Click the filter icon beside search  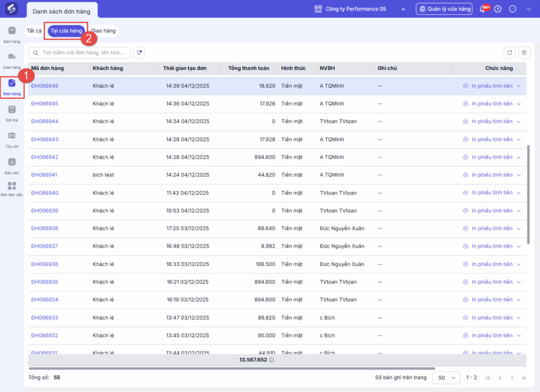click(139, 52)
